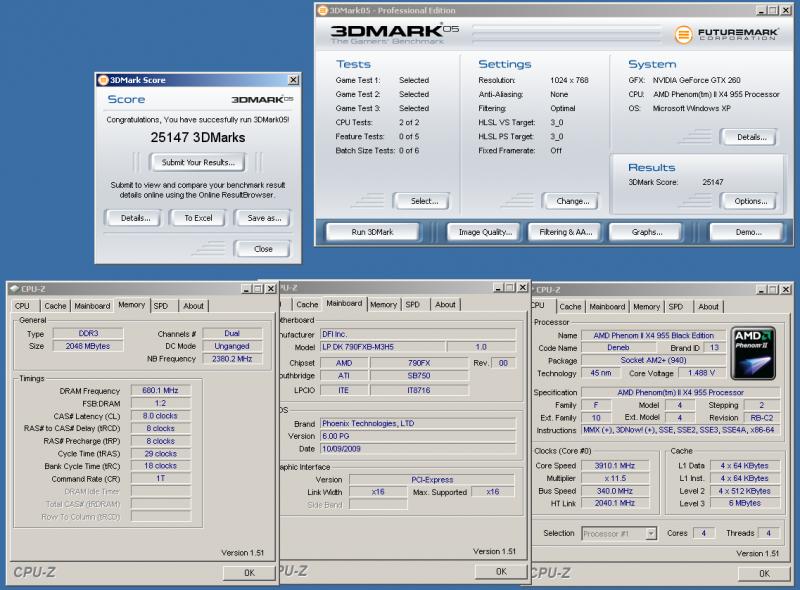This screenshot has width=800, height=590.
Task: Click Select button under Tests
Action: 422,201
